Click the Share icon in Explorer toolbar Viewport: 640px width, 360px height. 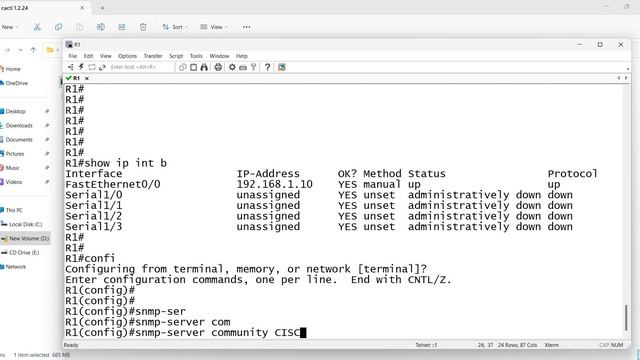[x=122, y=27]
